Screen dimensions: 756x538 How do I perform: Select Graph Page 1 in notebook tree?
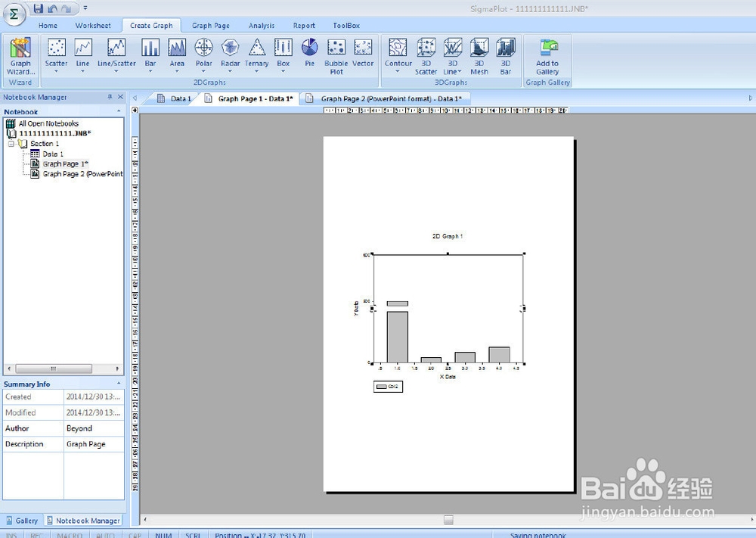click(59, 164)
